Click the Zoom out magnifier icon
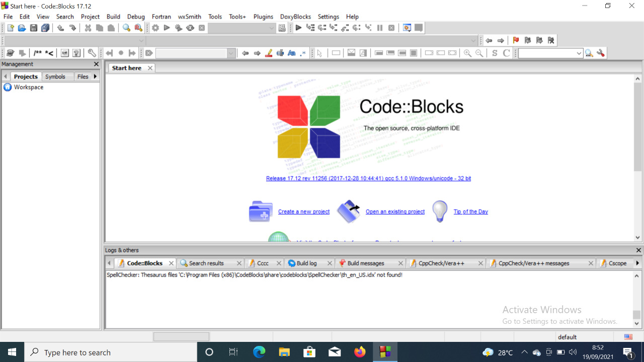The height and width of the screenshot is (362, 644). point(479,53)
